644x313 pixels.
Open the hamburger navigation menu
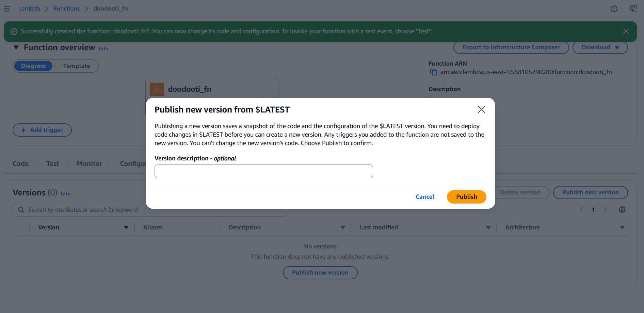[x=7, y=9]
